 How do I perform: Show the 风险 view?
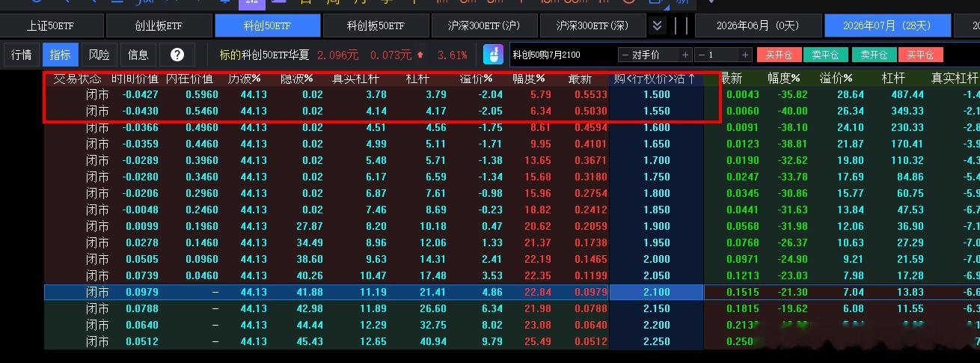pos(99,55)
